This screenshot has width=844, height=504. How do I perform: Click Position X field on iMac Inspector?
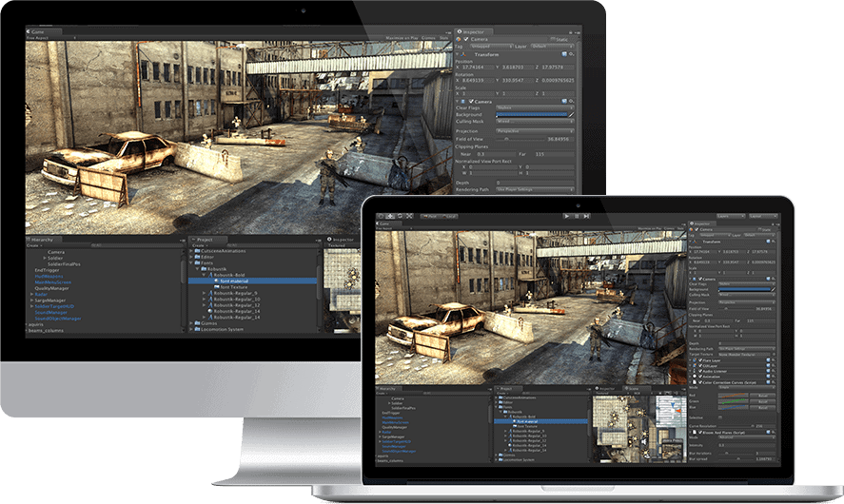[x=478, y=68]
